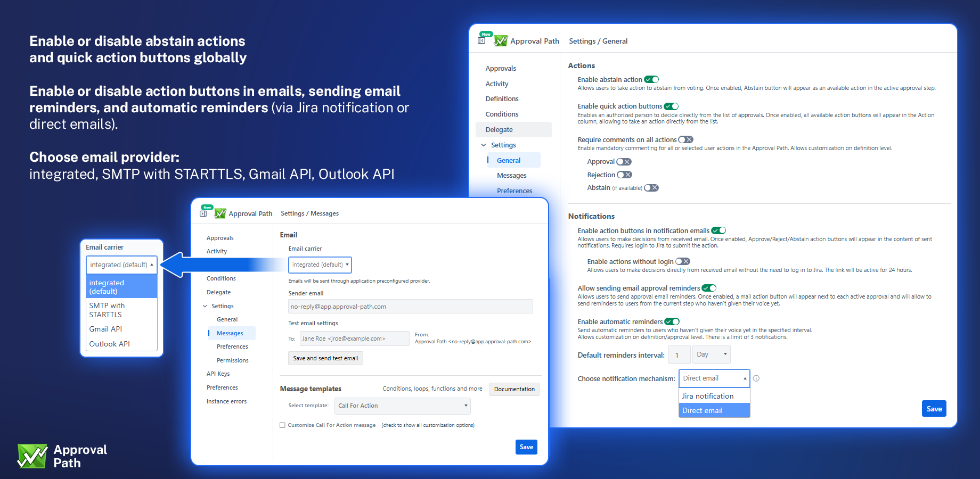Choose integrated (default) carrier option
Screen dimensions: 980x479
click(122, 287)
